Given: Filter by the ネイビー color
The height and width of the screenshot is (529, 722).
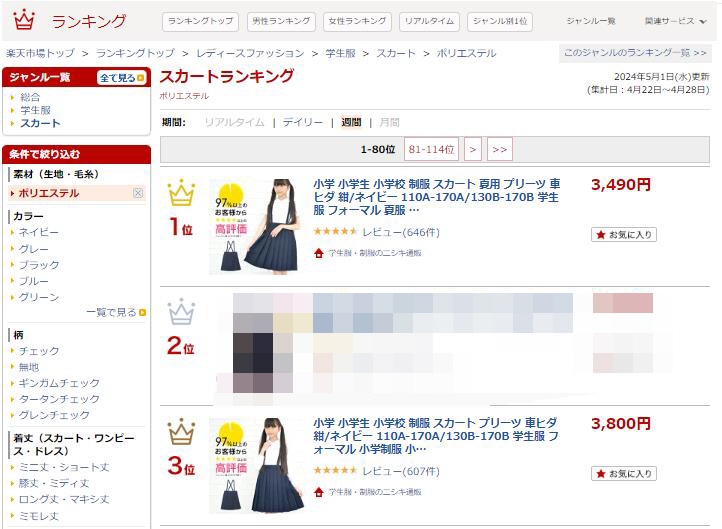Looking at the screenshot, I should [x=38, y=233].
